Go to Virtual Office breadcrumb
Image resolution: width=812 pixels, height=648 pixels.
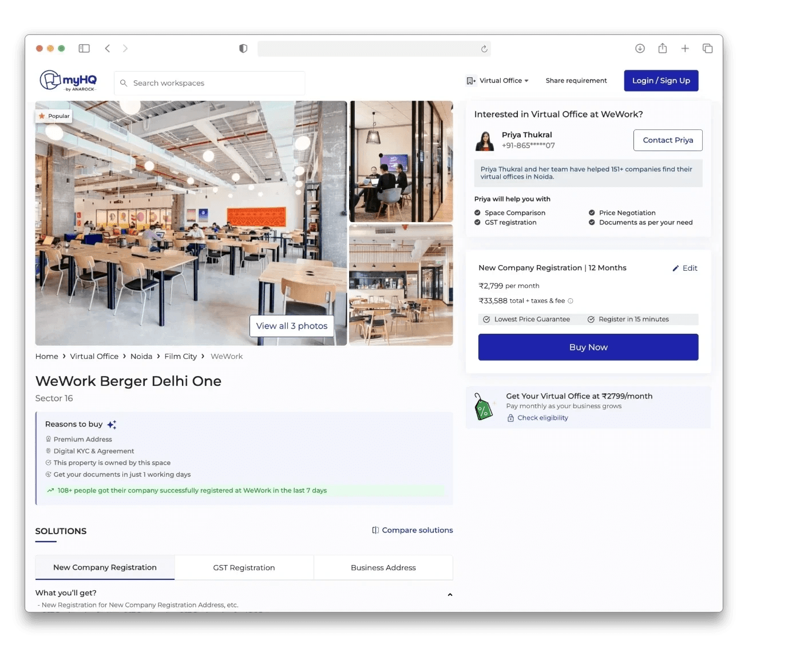94,357
